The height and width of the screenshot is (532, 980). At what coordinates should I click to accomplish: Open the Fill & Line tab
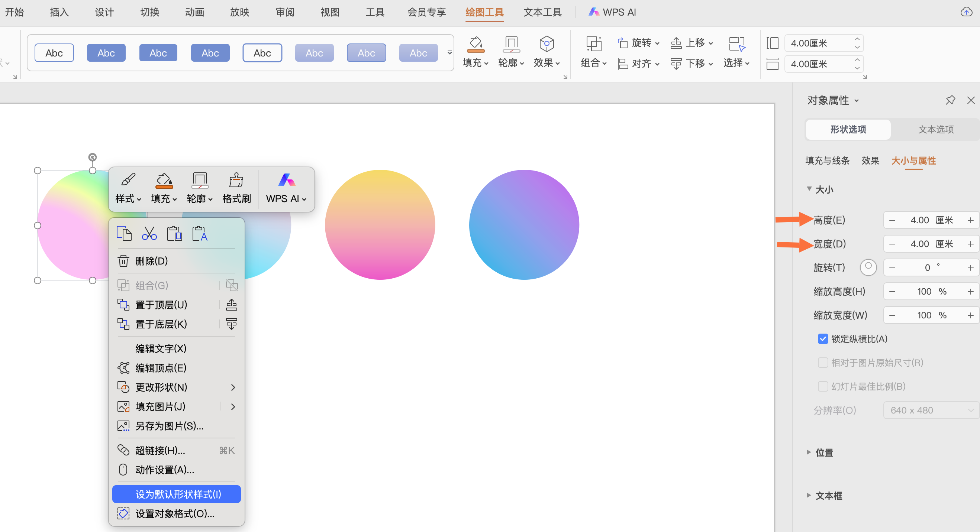[827, 161]
